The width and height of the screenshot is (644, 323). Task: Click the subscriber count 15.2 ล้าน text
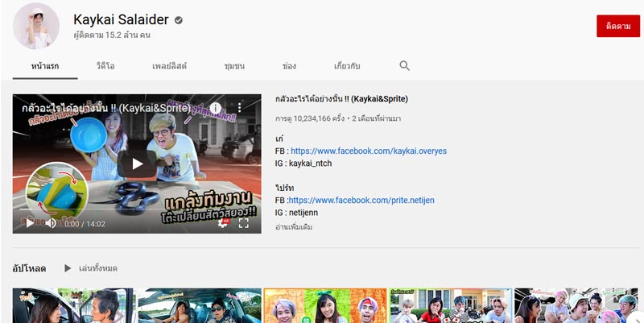[112, 35]
